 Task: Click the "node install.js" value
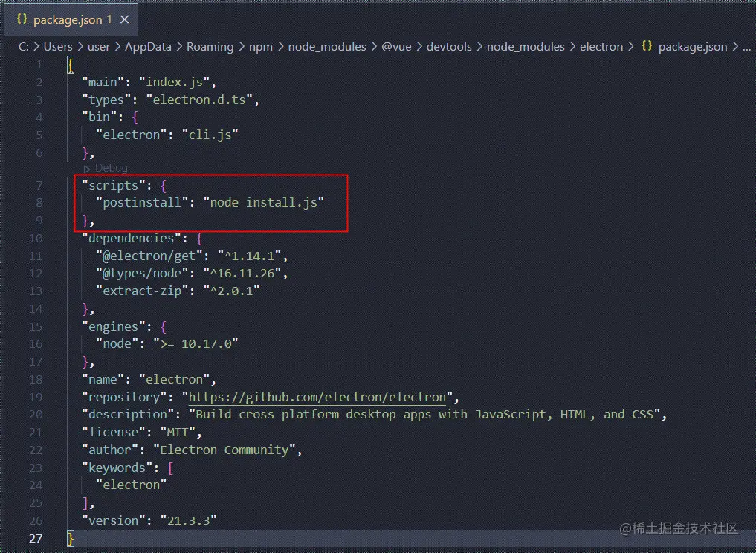(264, 202)
